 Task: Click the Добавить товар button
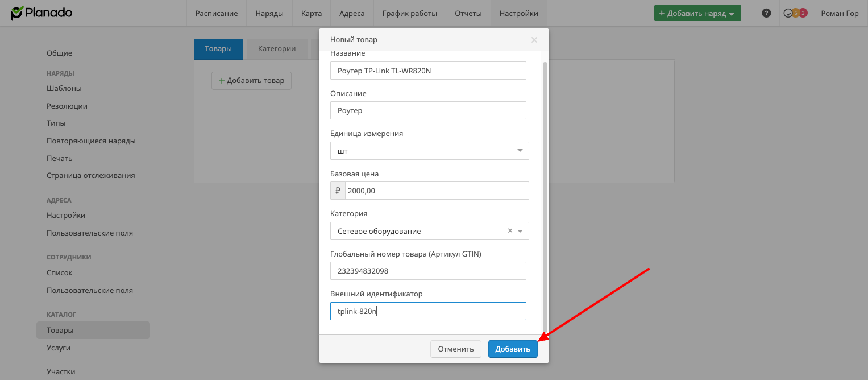point(251,81)
